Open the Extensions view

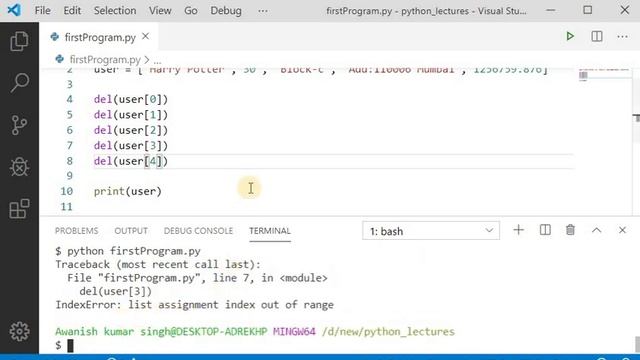click(x=19, y=209)
